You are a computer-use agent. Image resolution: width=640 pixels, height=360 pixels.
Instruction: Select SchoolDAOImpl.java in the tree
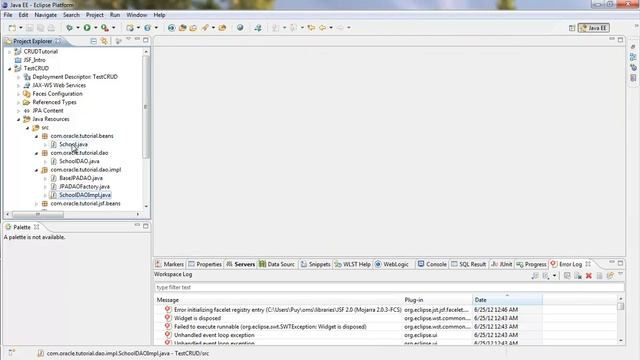tap(85, 195)
